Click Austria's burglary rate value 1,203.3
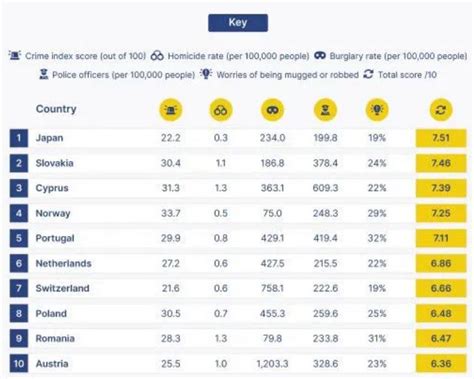This screenshot has height=379, width=474. [x=272, y=364]
